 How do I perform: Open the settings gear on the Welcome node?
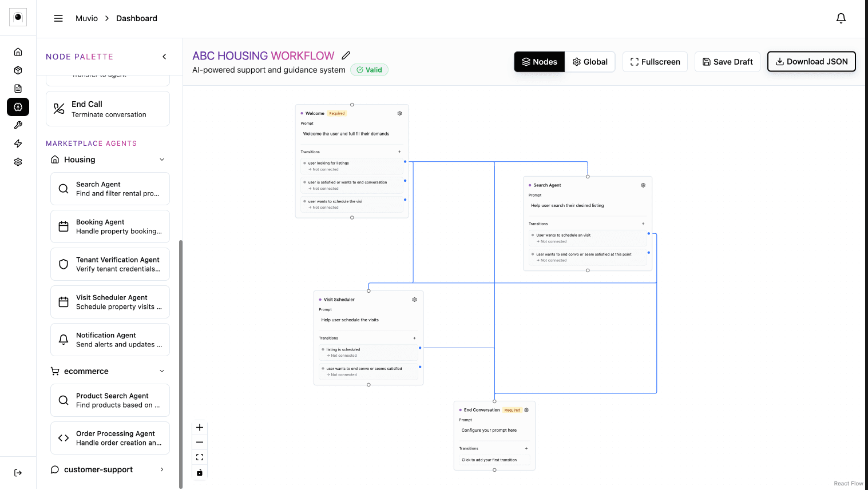point(399,113)
